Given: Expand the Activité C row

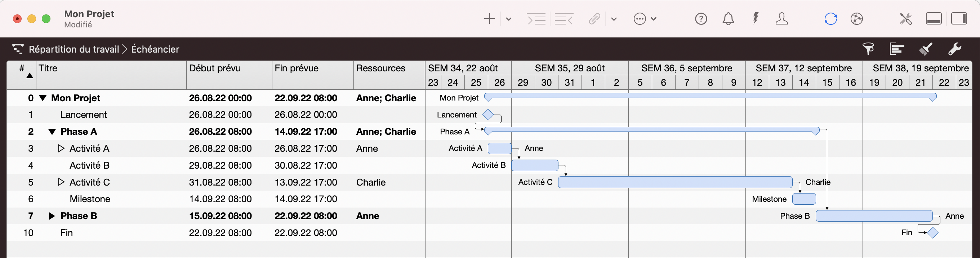Looking at the screenshot, I should (61, 182).
